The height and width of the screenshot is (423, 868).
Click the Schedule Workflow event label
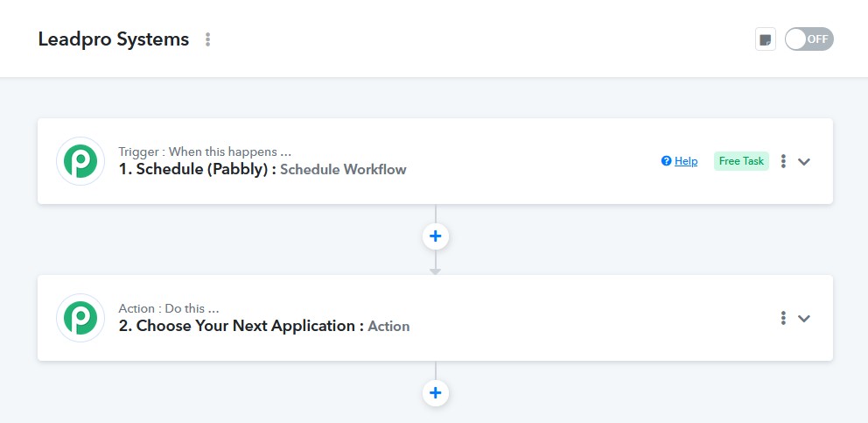tap(343, 169)
